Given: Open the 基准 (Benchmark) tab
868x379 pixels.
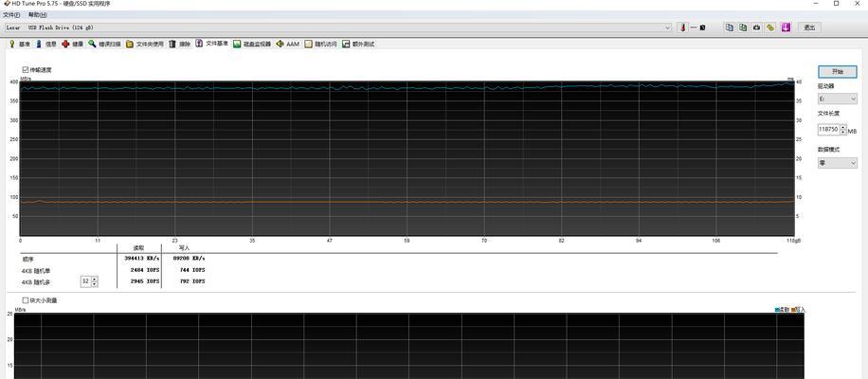Looking at the screenshot, I should point(19,44).
